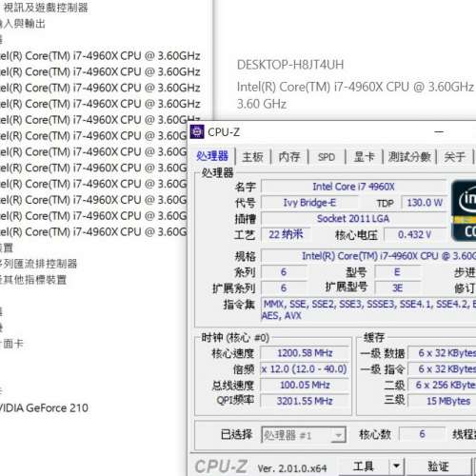
Task: Open the 内存 tab in CPU-Z
Action: click(x=289, y=157)
